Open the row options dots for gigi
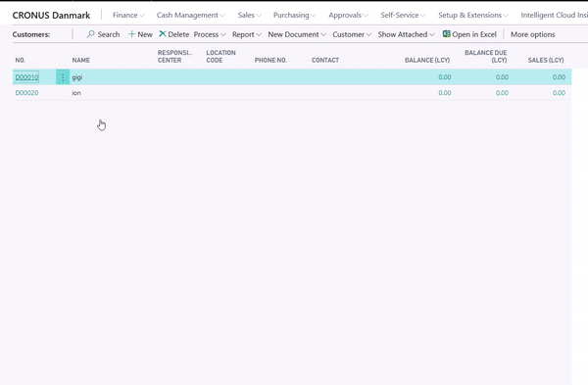 tap(63, 77)
